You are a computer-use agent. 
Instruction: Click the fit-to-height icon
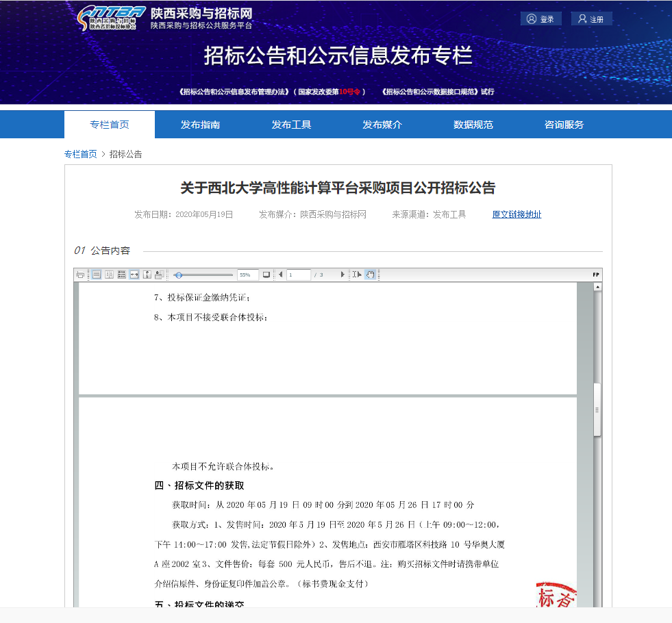coord(147,275)
